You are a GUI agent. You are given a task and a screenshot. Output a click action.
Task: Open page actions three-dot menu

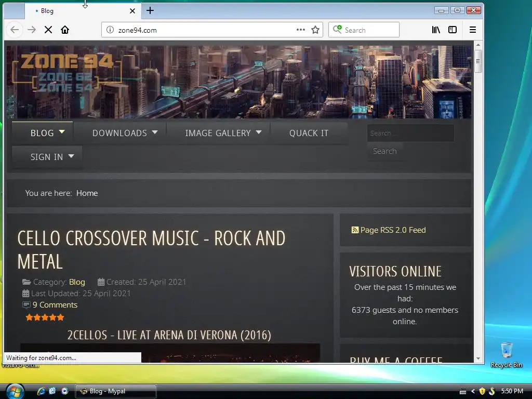pos(300,30)
